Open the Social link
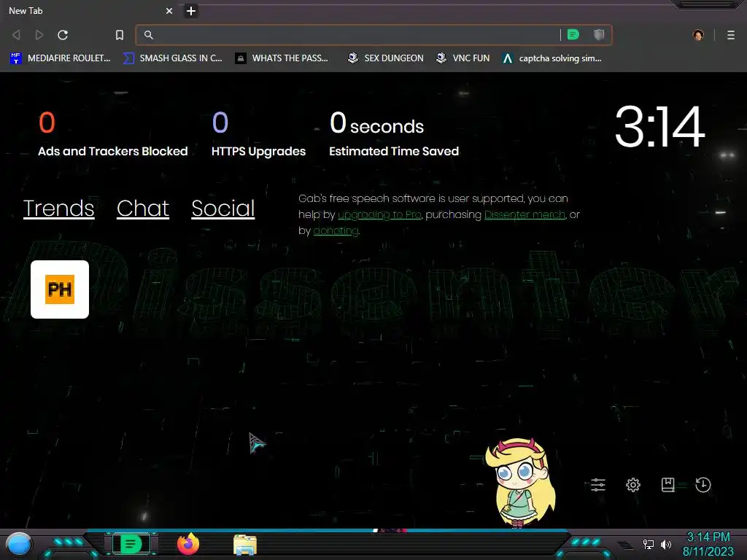747x560 pixels. [223, 209]
